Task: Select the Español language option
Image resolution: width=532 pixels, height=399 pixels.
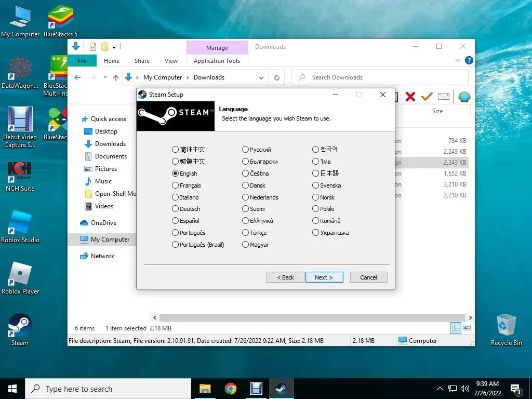Action: (x=185, y=220)
